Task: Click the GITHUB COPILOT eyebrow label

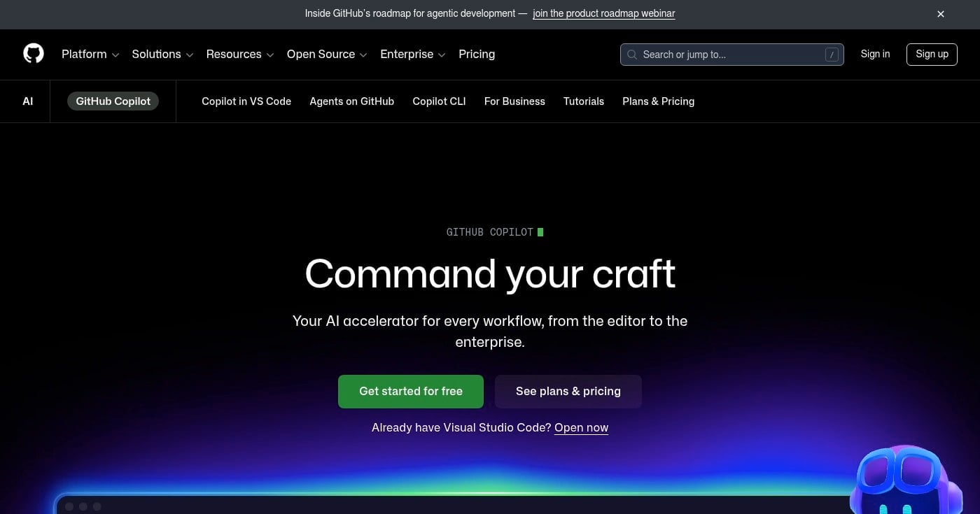Action: point(490,232)
